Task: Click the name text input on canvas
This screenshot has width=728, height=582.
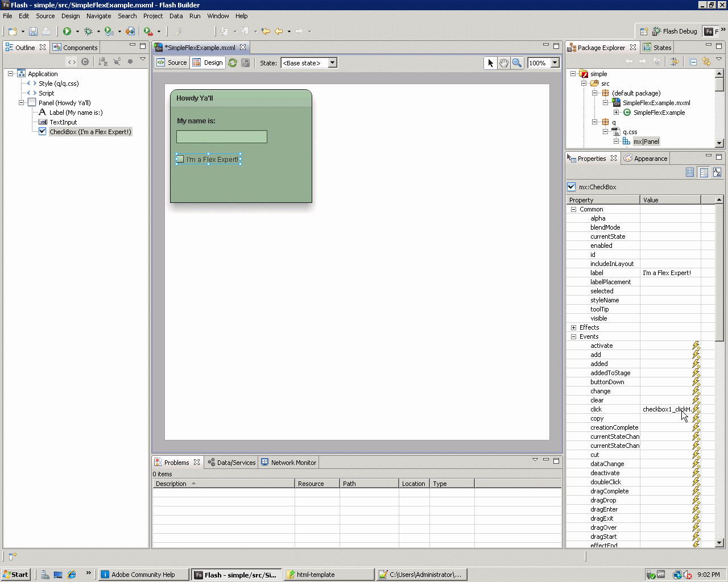Action: (222, 136)
